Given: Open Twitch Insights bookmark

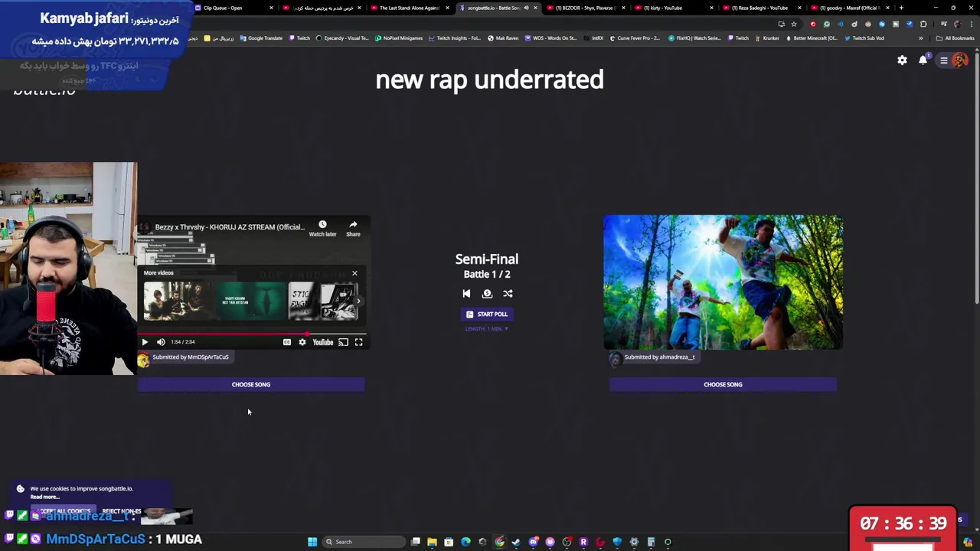Looking at the screenshot, I should [455, 38].
